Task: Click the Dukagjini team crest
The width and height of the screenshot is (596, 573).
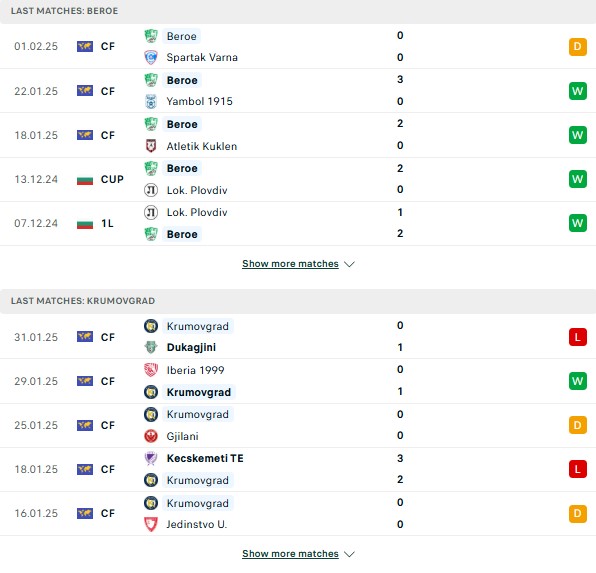Action: [x=151, y=347]
